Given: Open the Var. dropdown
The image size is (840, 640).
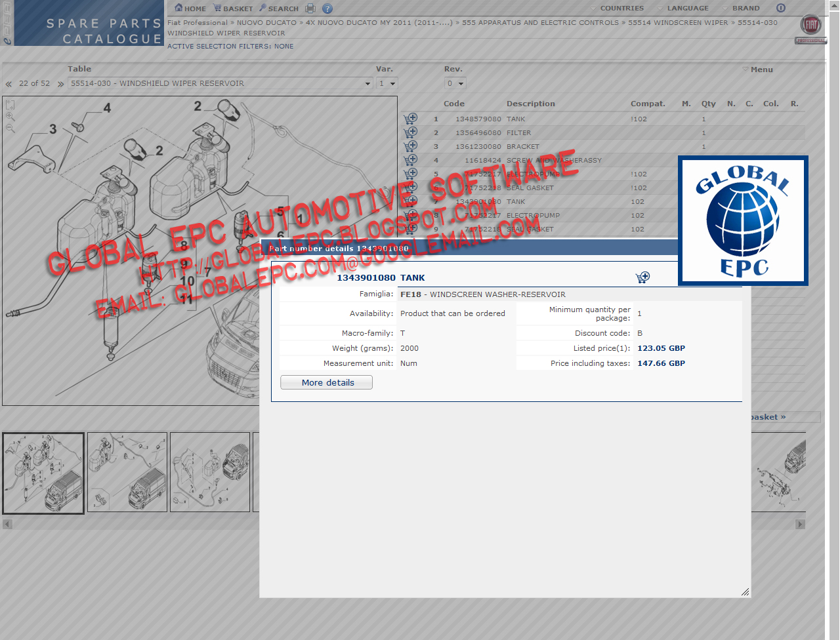Looking at the screenshot, I should point(387,83).
